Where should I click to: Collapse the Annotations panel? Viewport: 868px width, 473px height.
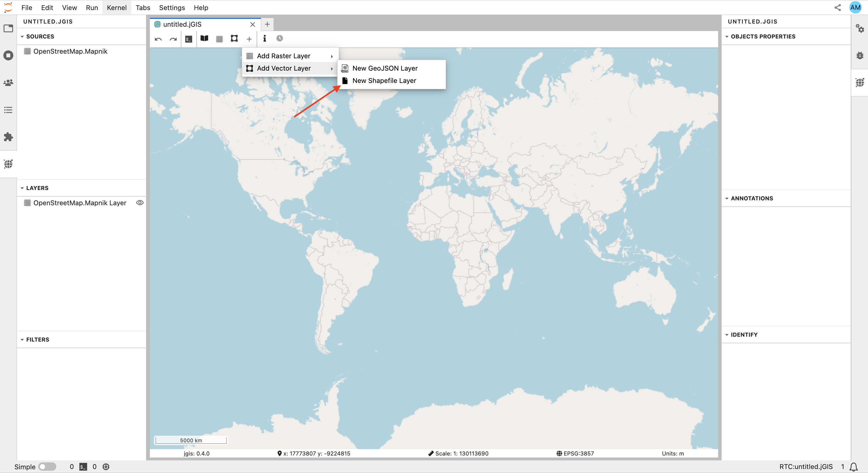[x=727, y=198]
